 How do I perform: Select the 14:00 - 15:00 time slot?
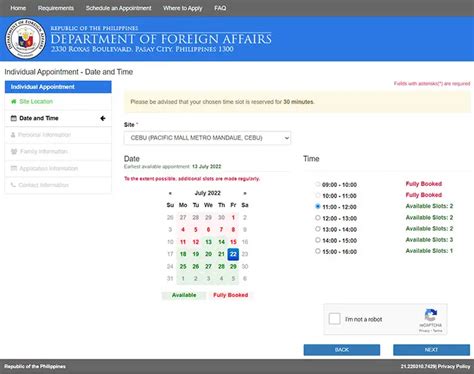318,240
